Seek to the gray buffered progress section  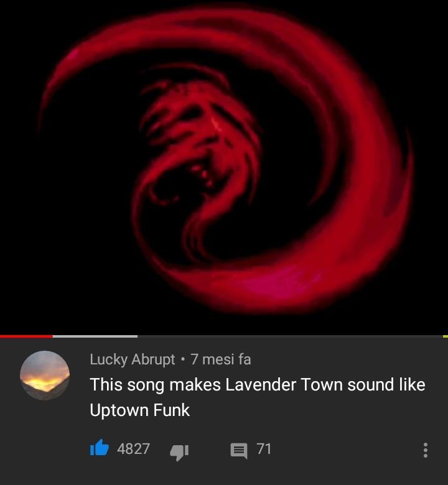[95, 336]
